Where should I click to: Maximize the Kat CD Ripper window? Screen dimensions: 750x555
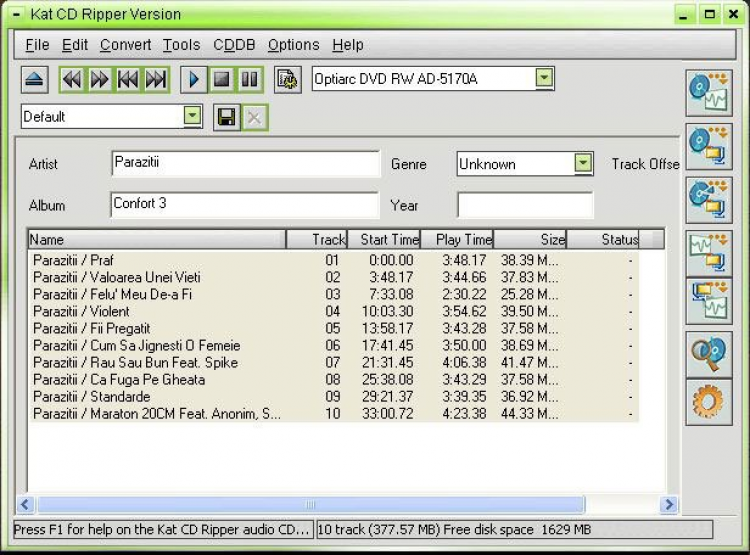coord(710,15)
